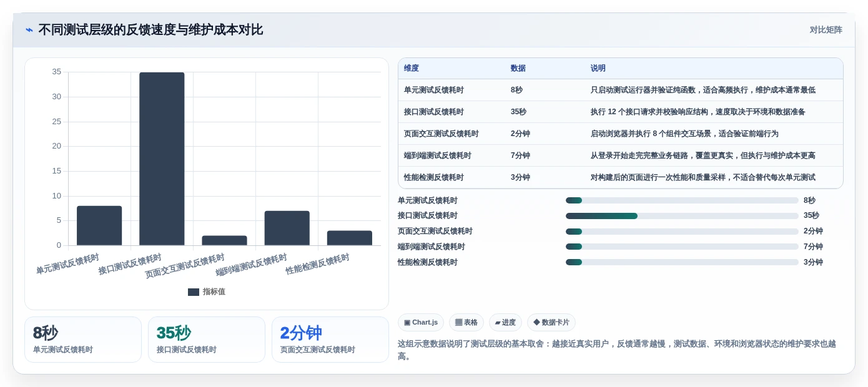
Task: Click description starting 对构建后的页面
Action: (x=703, y=177)
